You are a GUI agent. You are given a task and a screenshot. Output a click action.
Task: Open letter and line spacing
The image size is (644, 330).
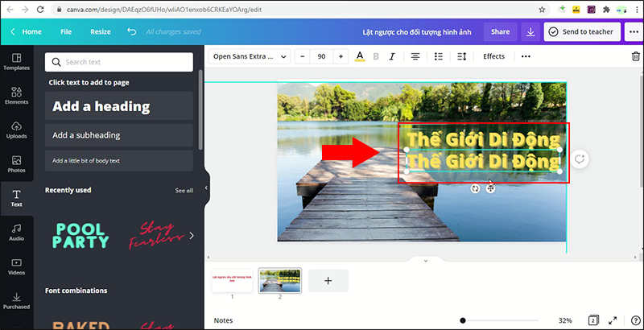(462, 56)
